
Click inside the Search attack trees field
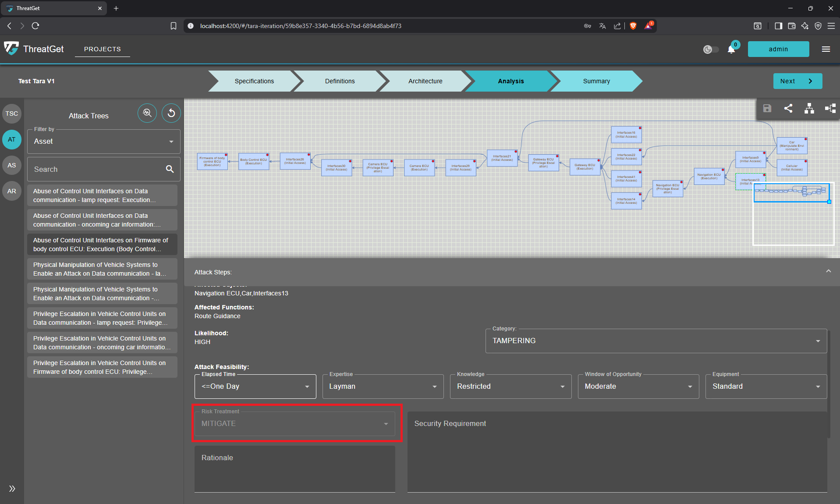[x=96, y=169]
